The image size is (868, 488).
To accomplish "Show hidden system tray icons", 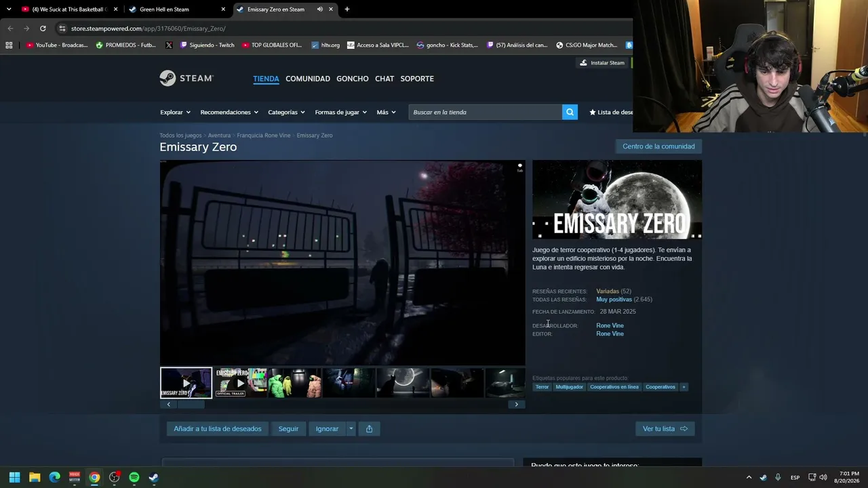I will pos(749,477).
